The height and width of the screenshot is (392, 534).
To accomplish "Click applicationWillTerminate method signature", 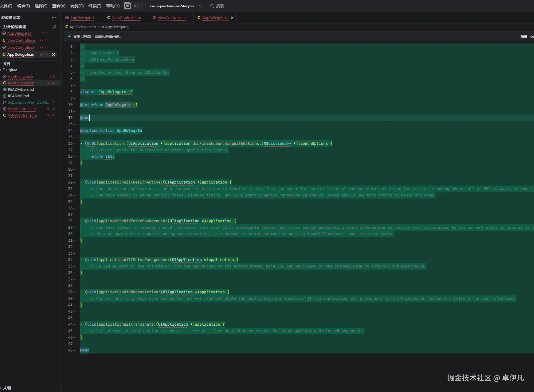I will (153, 324).
